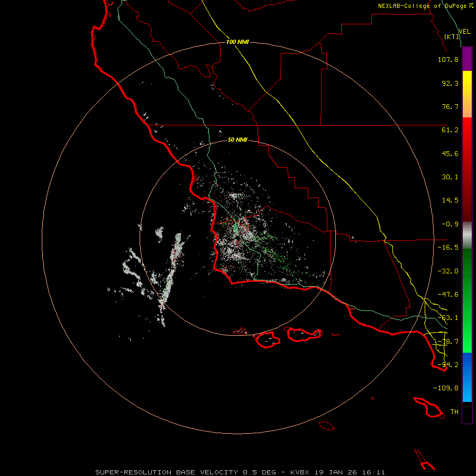Click the 107.8 legend value
This screenshot has height=476, width=476.
[x=448, y=59]
